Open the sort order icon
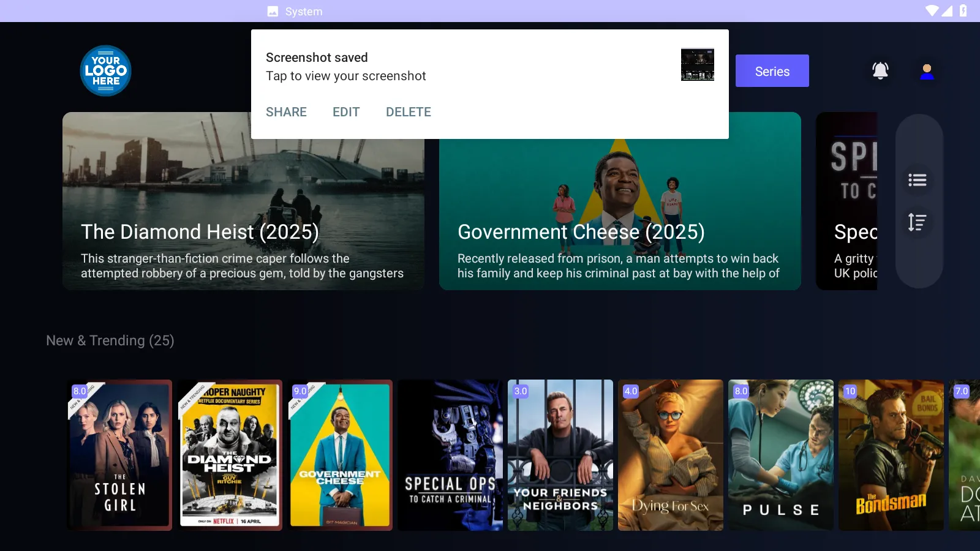The height and width of the screenshot is (551, 980). (917, 222)
